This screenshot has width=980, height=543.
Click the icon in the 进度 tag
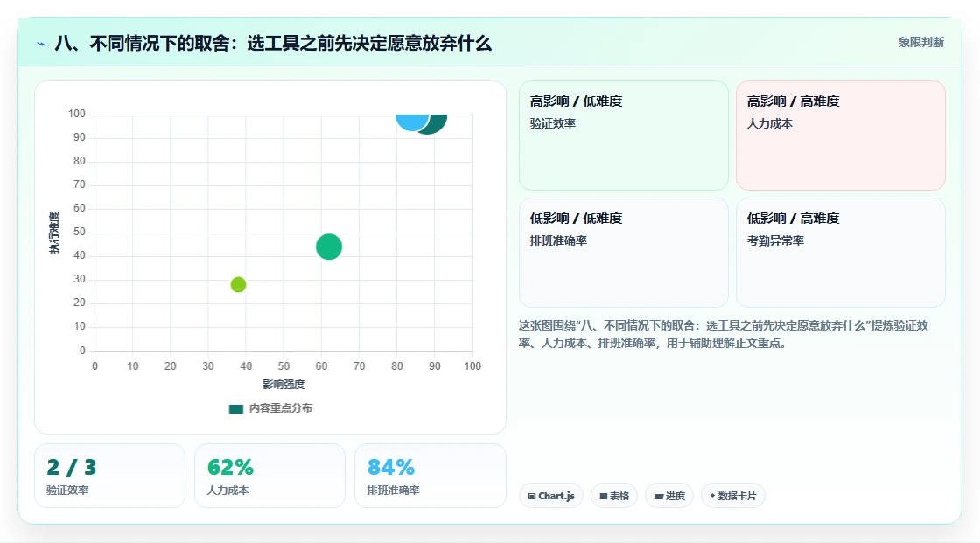(x=659, y=496)
